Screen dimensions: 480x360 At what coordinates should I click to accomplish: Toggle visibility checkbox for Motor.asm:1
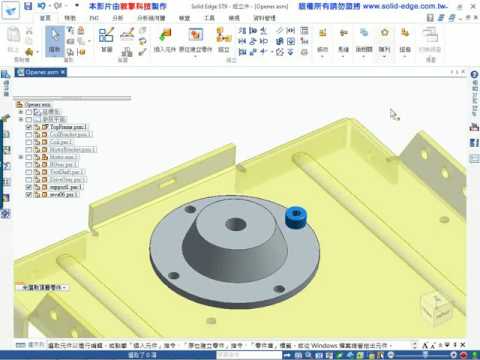tap(29, 157)
